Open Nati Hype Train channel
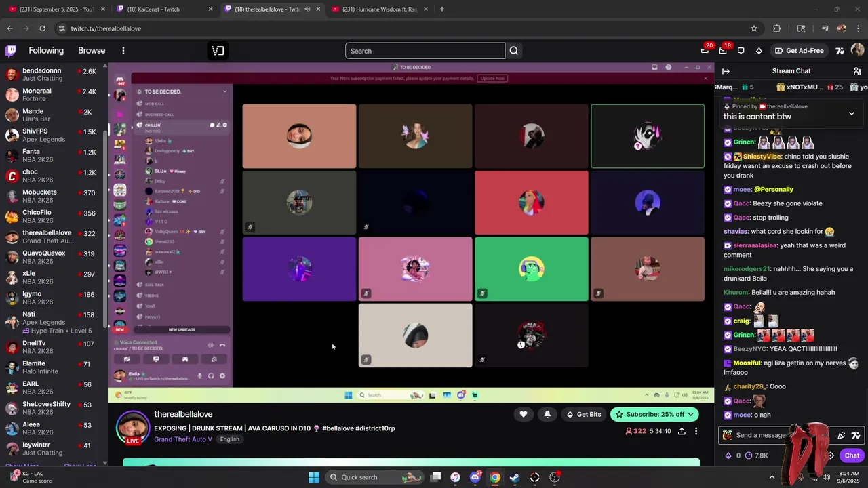The image size is (868, 488). 53,323
